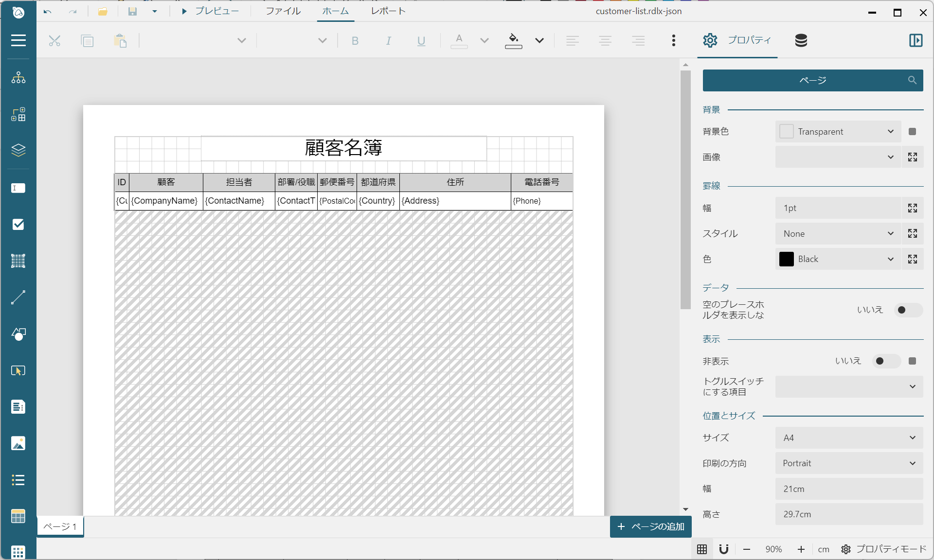Open the 印刷の方向 Portrait dropdown

point(849,463)
